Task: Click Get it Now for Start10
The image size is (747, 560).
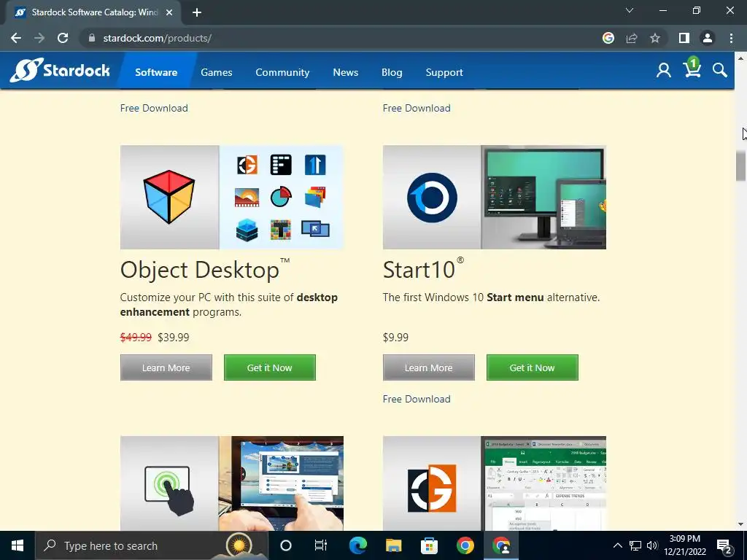Action: pos(532,367)
